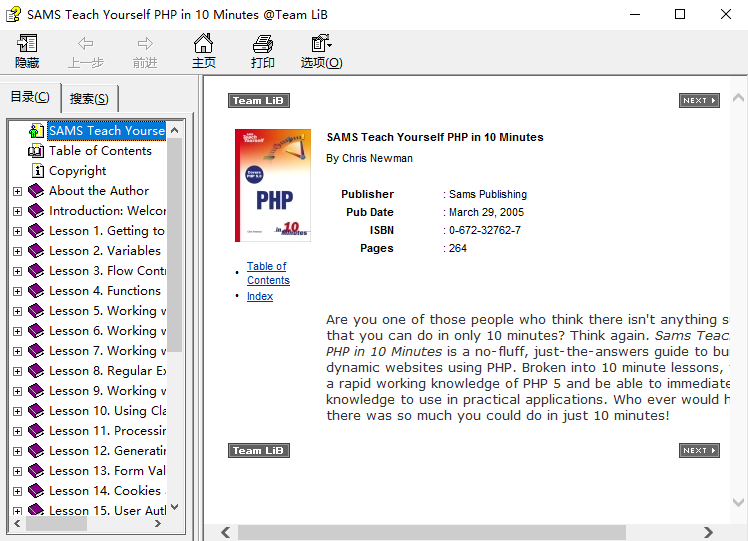Expand the About the Author node
This screenshot has height=541, width=748.
[17, 191]
